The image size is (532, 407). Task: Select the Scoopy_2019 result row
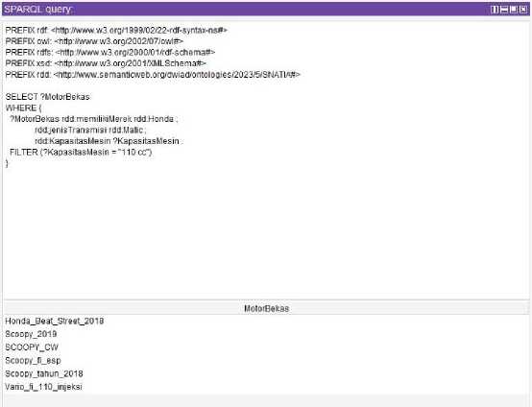(266, 334)
